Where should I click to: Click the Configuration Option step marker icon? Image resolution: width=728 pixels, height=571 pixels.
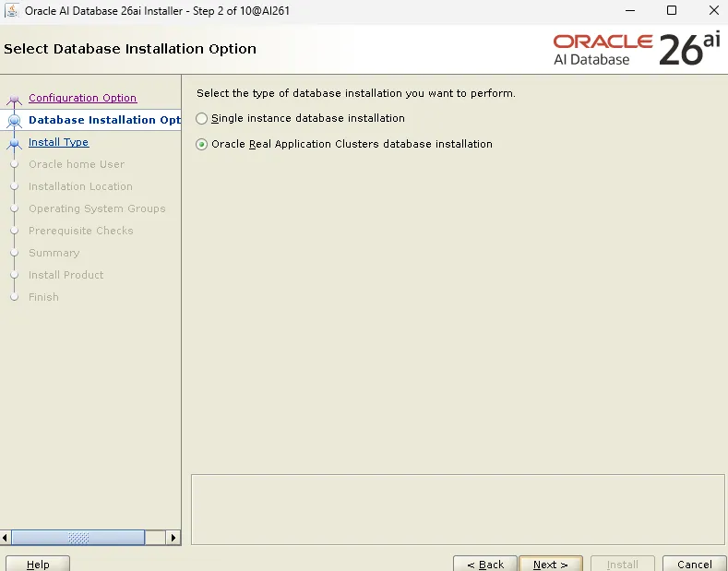[15, 99]
